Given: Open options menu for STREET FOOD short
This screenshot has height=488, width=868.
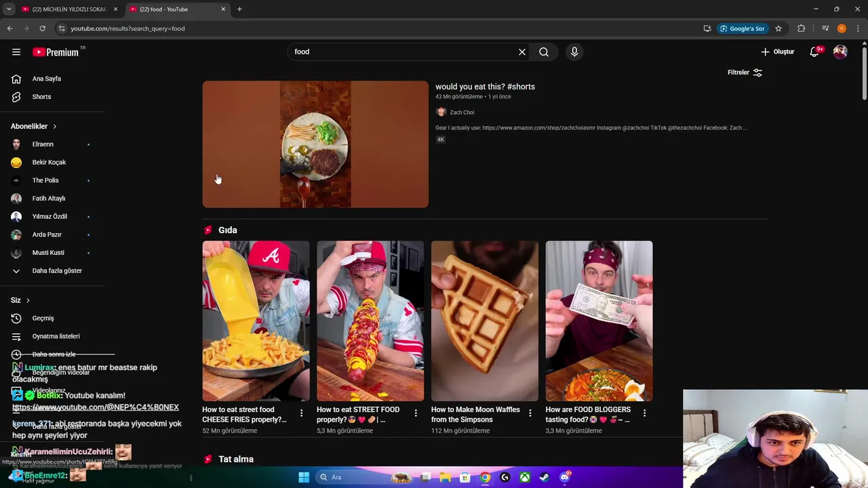Looking at the screenshot, I should click(416, 413).
